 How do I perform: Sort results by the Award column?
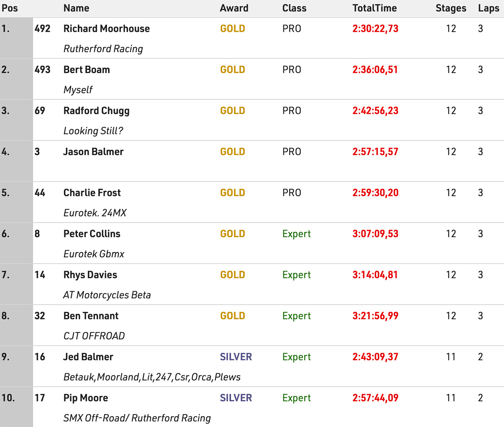tap(234, 8)
